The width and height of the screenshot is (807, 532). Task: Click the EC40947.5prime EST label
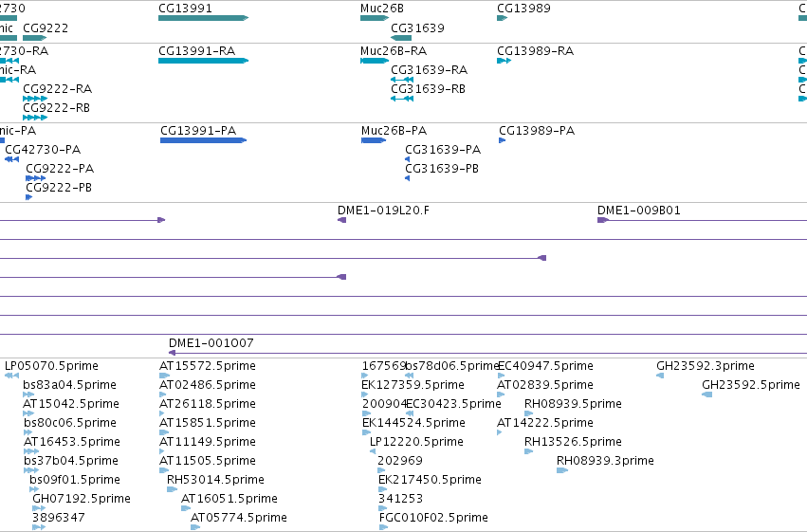click(545, 366)
